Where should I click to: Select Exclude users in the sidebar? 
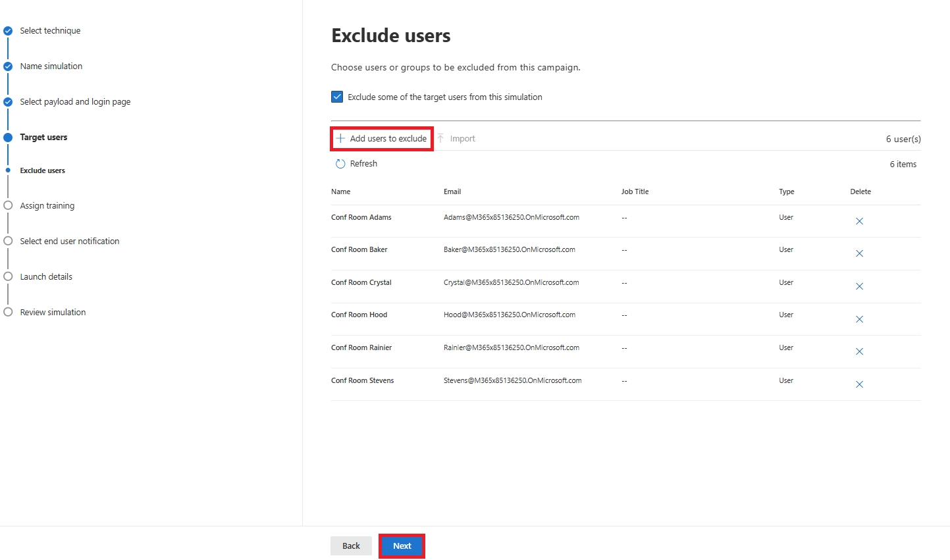42,170
